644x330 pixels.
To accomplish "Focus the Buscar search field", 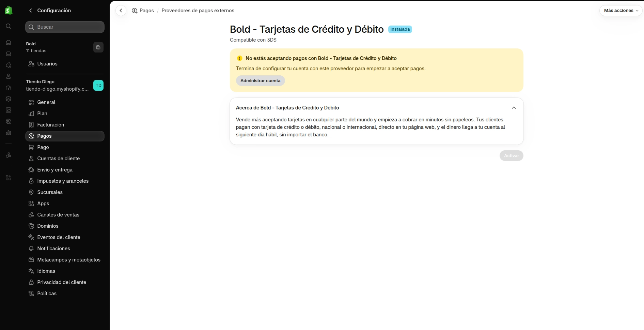I will tap(65, 27).
